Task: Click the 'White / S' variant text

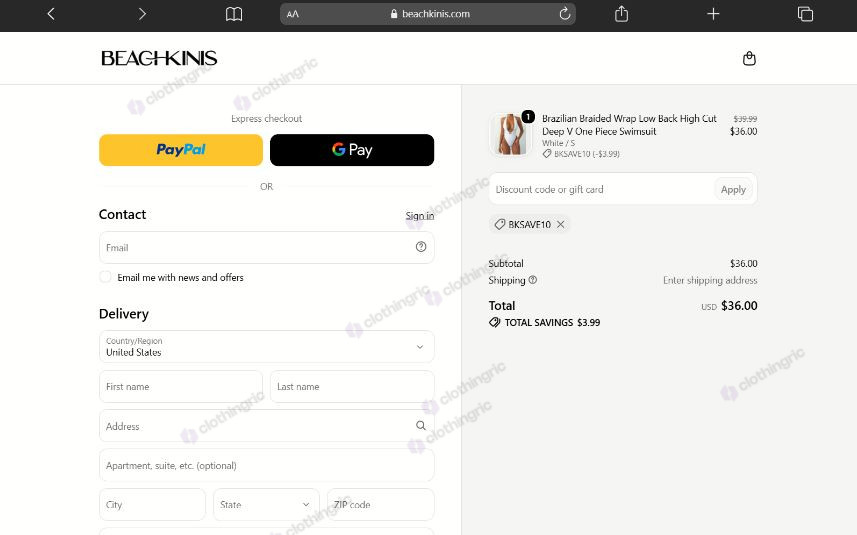Action: (x=559, y=143)
